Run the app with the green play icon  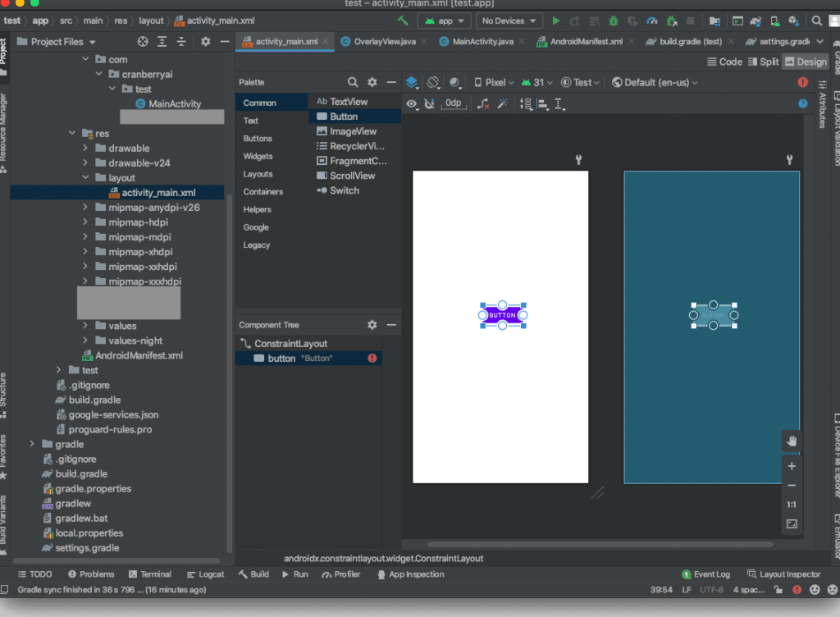tap(556, 21)
